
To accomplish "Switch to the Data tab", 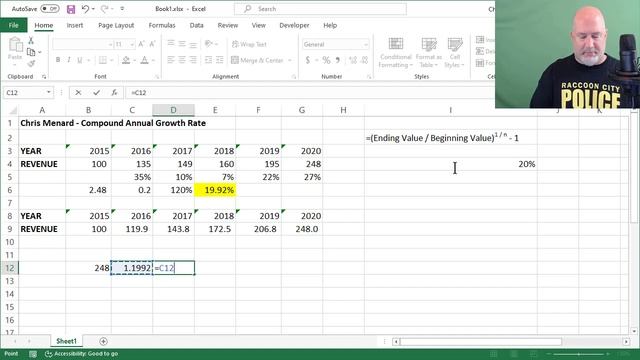I will [196, 25].
